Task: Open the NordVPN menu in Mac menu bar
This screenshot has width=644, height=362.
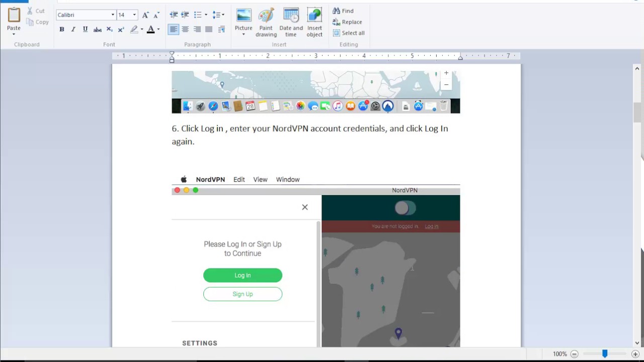Action: click(210, 179)
